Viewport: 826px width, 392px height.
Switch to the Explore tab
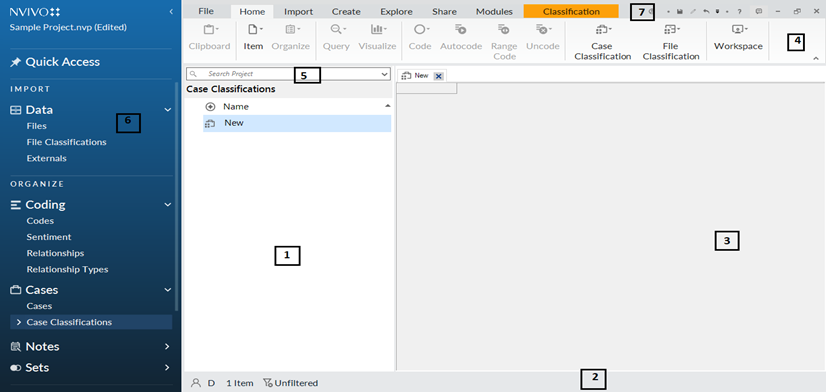pos(396,12)
